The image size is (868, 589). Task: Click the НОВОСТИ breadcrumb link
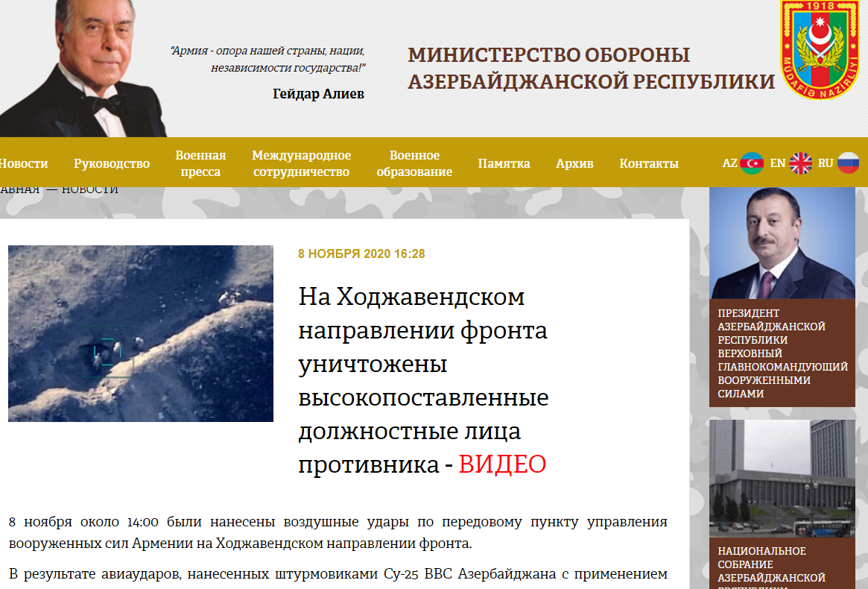[x=89, y=189]
